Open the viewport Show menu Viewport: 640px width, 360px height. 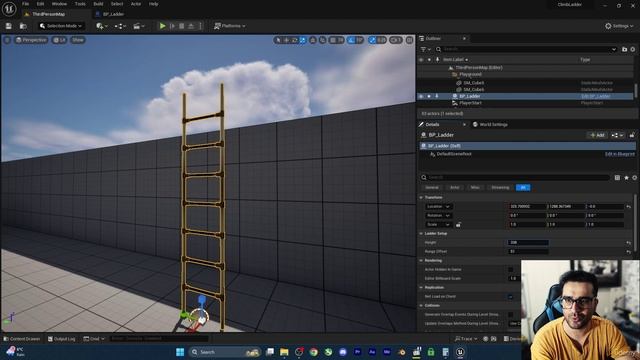point(78,40)
